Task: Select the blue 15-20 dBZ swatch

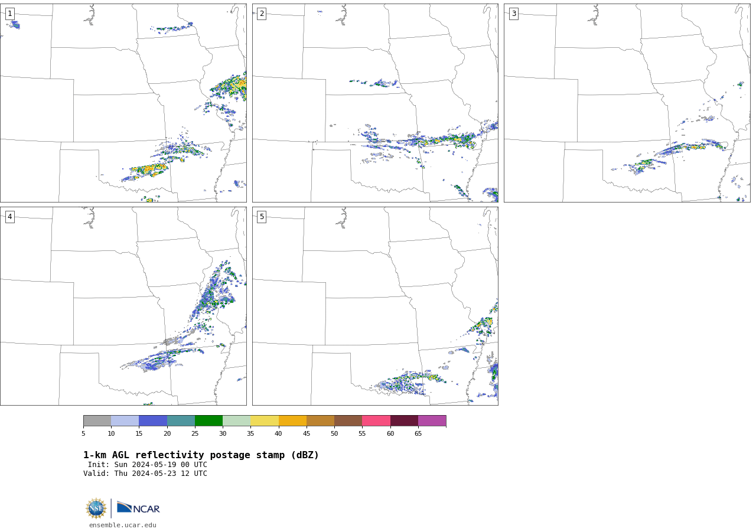Action: click(153, 421)
